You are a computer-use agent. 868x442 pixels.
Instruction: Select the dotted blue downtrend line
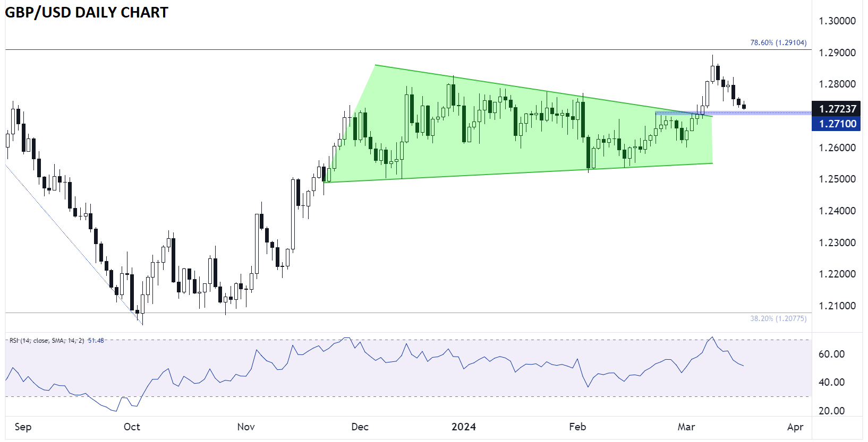73,245
